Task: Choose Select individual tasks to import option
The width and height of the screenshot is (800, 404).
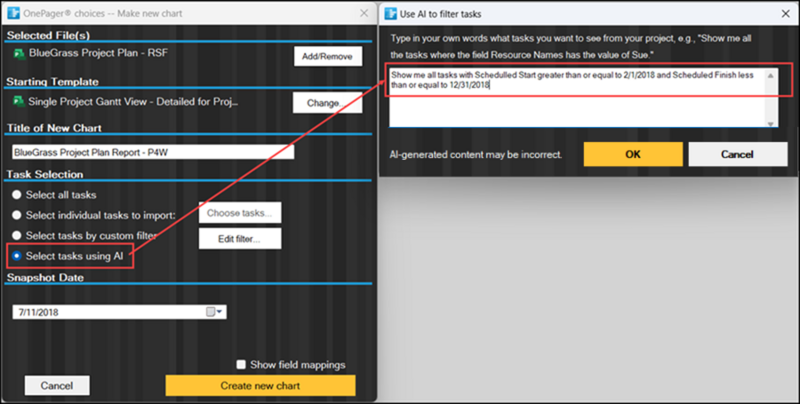Action: (x=17, y=215)
